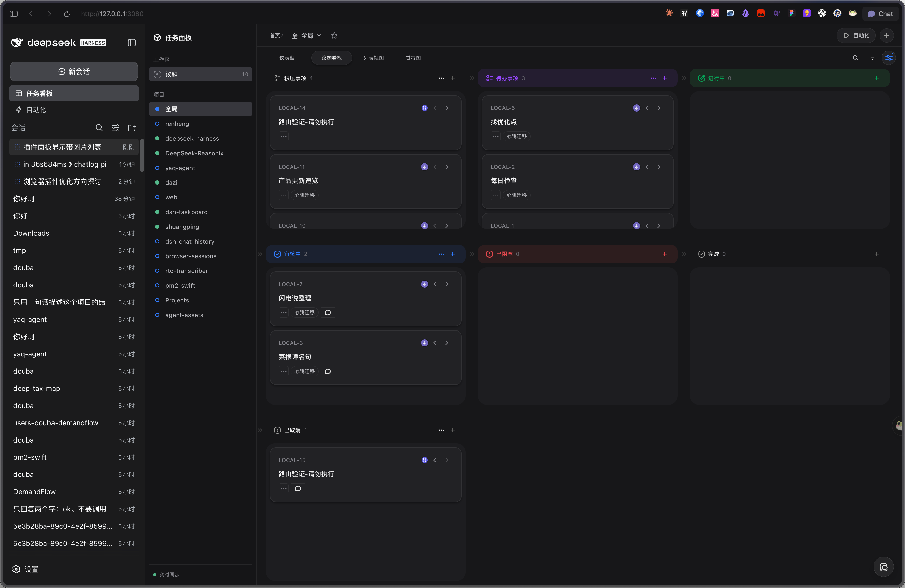Collapse the 待办事项 column with double chevron

click(x=472, y=78)
